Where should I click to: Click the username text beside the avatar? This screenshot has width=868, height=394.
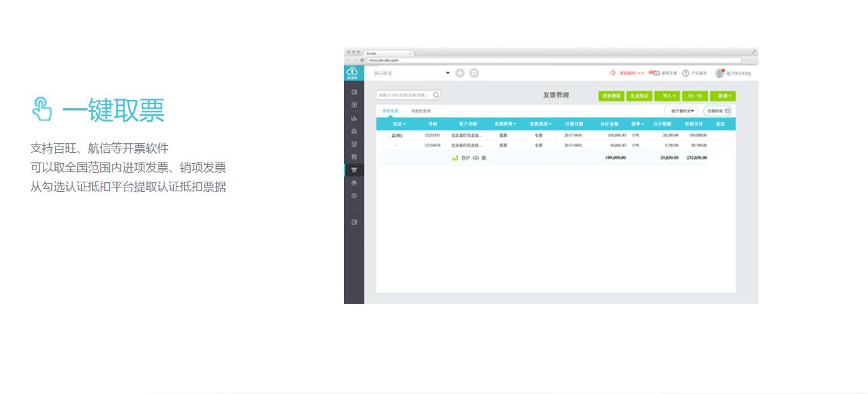click(738, 73)
